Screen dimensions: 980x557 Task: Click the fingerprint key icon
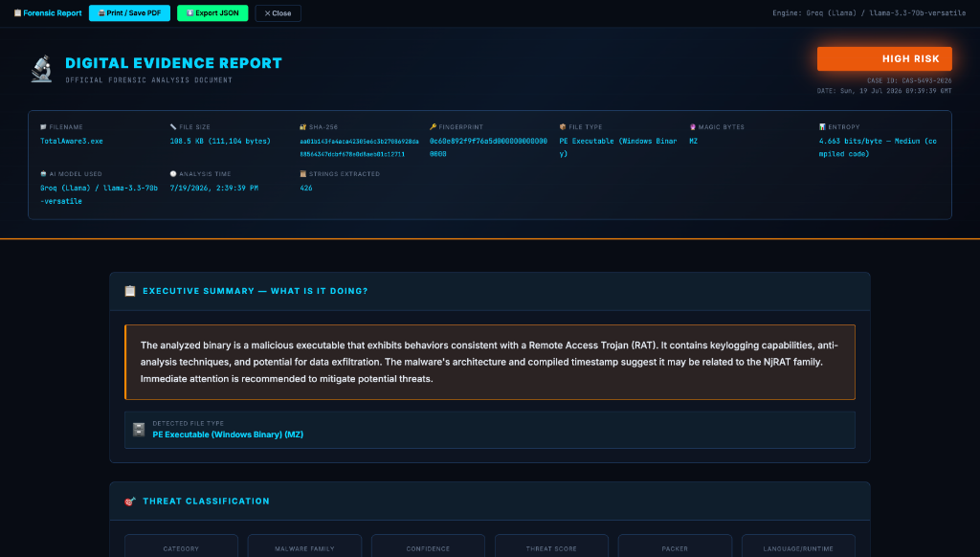pyautogui.click(x=434, y=127)
